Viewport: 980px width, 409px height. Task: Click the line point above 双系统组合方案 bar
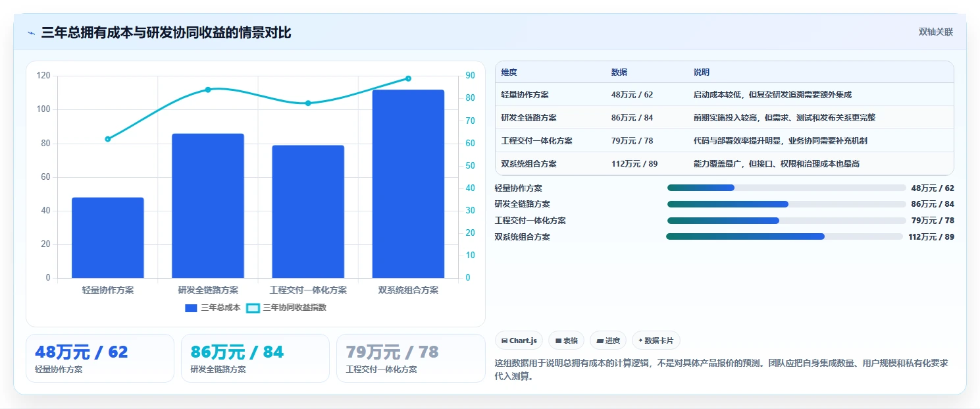[x=408, y=78]
